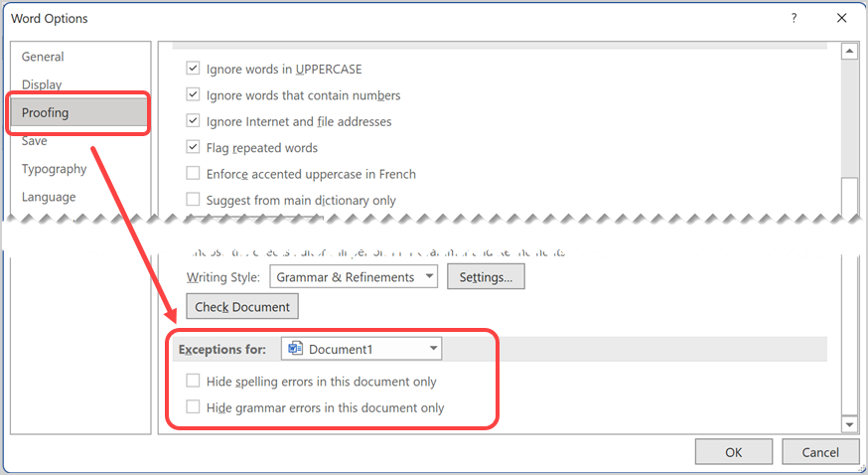Uncheck Ignore words in UPPERCASE
The image size is (868, 475).
tap(194, 70)
